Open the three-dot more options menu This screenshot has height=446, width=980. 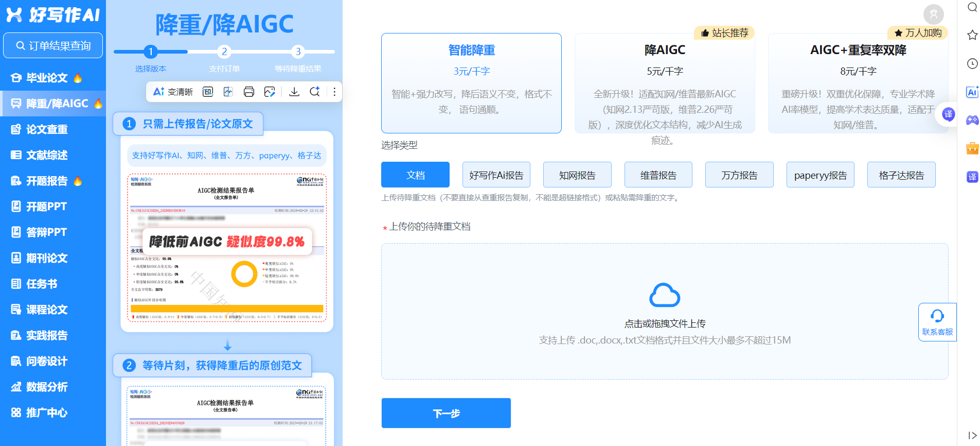[x=334, y=92]
